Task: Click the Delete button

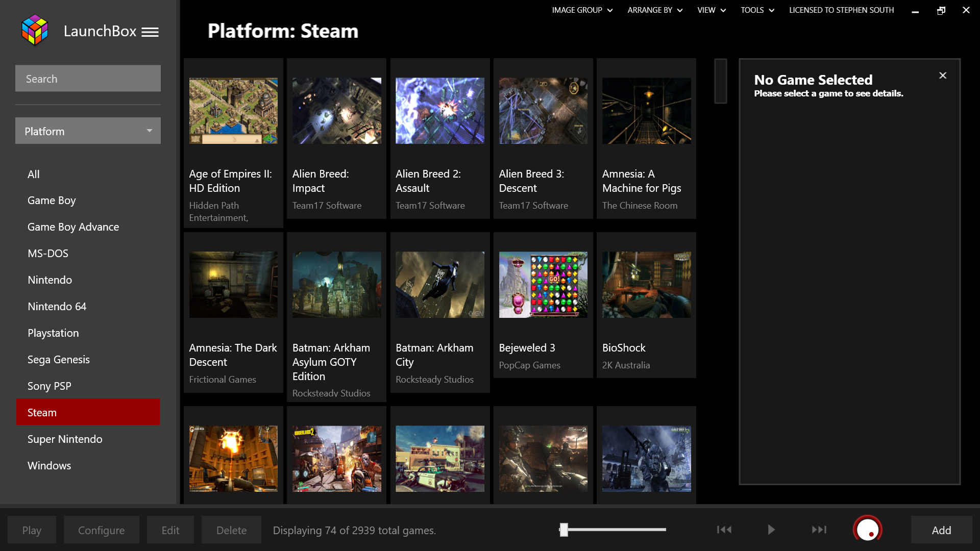Action: pos(231,530)
